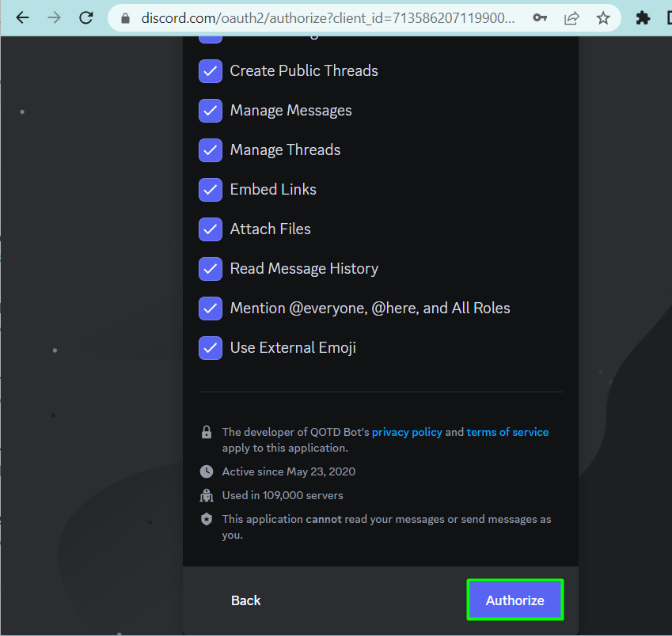Open saved passwords key icon

coord(540,18)
